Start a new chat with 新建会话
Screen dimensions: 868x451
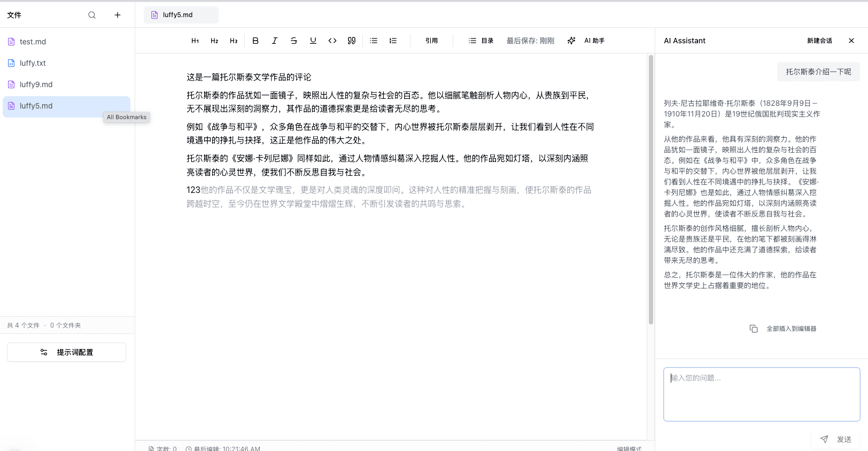819,41
